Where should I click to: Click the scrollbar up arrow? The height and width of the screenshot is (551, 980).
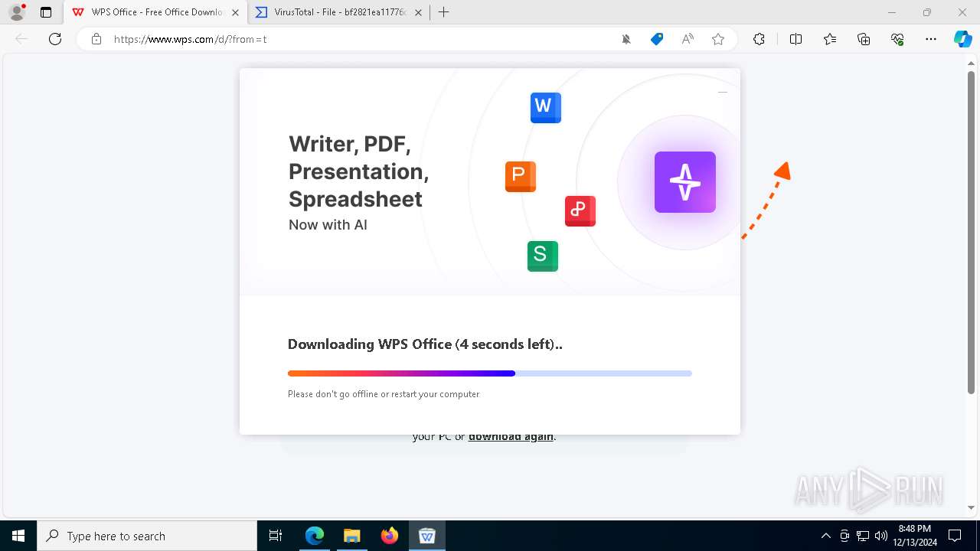coord(971,64)
